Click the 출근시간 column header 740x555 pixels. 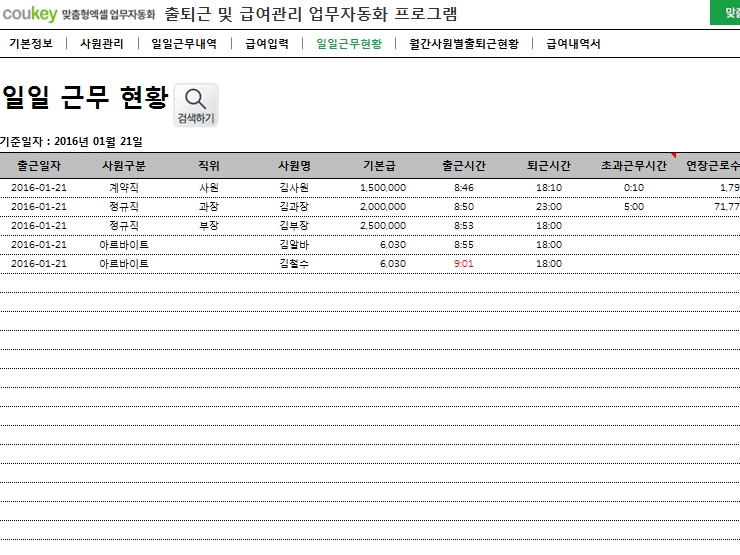click(463, 166)
